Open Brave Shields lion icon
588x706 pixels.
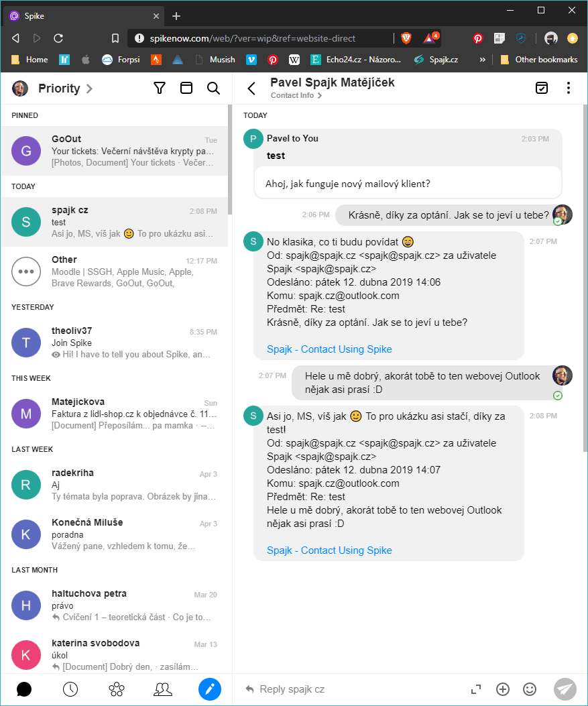[406, 38]
